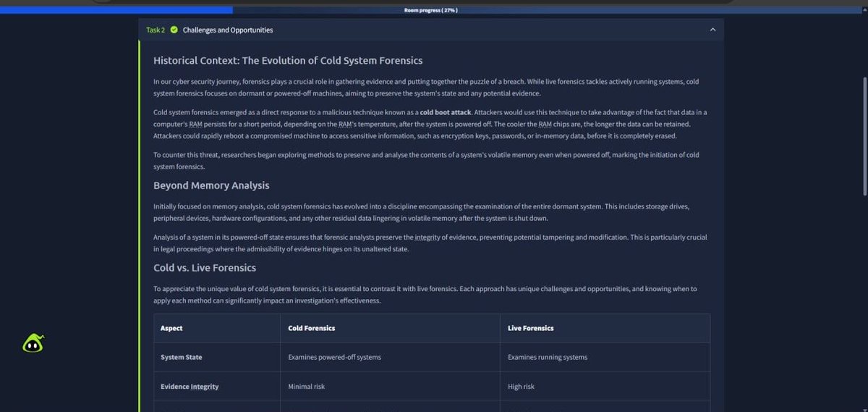
Task: Click the Aspect column header
Action: click(171, 328)
